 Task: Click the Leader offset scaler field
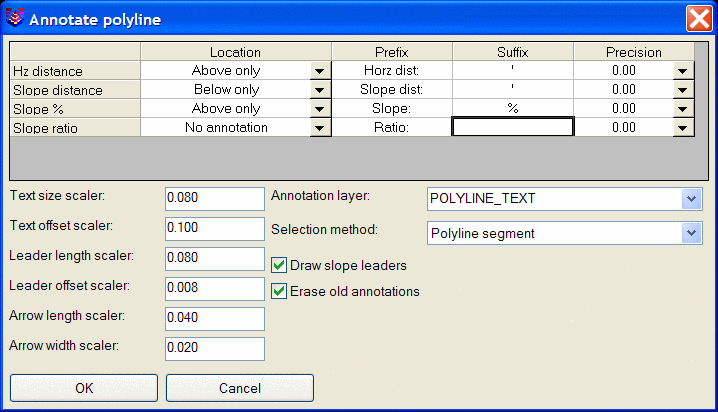[215, 288]
